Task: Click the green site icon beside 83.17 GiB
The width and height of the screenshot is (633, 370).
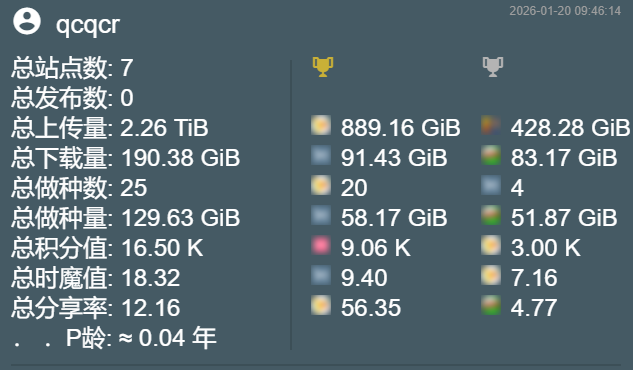Action: point(491,155)
